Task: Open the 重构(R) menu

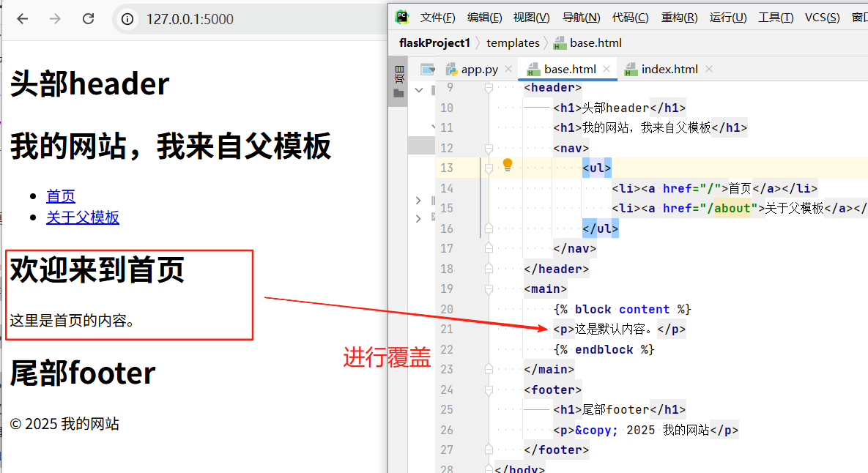Action: (x=679, y=18)
